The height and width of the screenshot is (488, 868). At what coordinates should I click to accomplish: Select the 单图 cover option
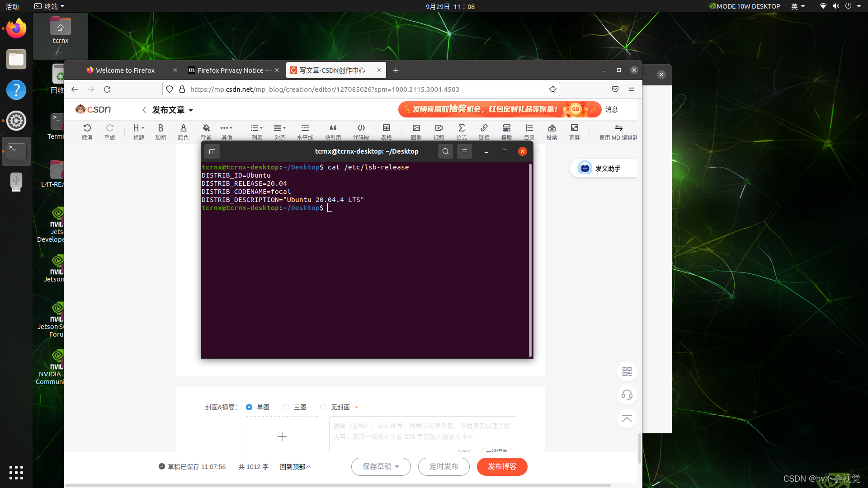tap(249, 407)
